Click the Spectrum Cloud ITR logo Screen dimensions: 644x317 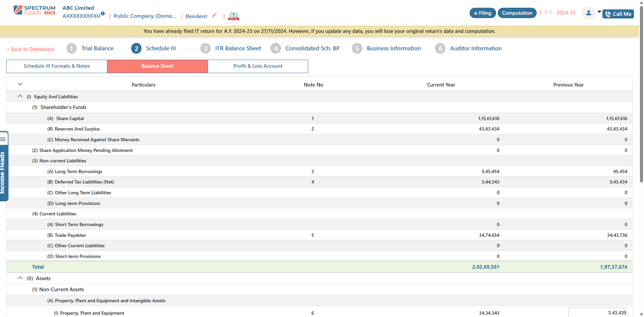click(34, 10)
